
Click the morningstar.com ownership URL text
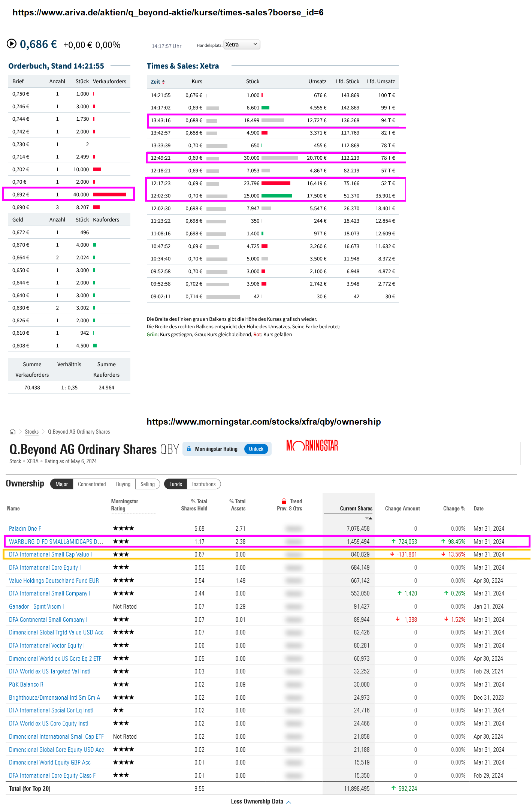pyautogui.click(x=264, y=422)
